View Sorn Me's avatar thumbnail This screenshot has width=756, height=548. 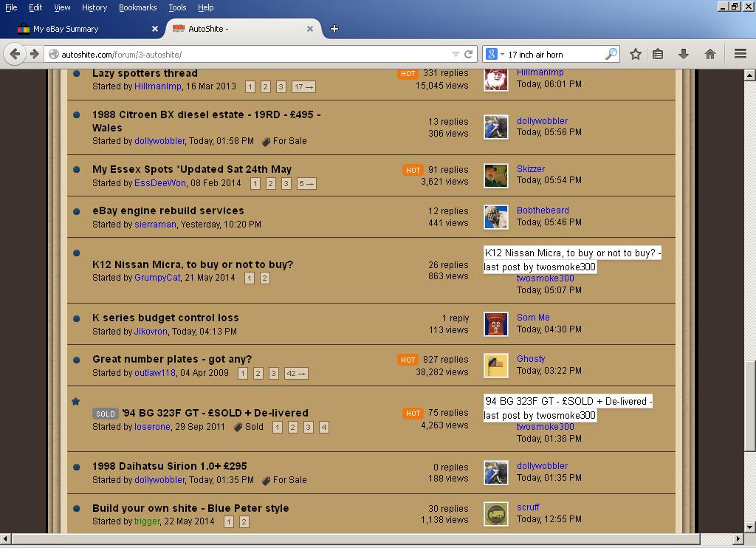point(496,324)
